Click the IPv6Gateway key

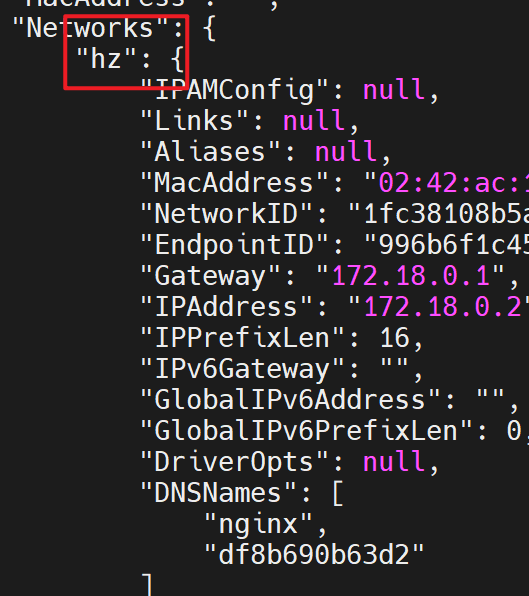[242, 369]
